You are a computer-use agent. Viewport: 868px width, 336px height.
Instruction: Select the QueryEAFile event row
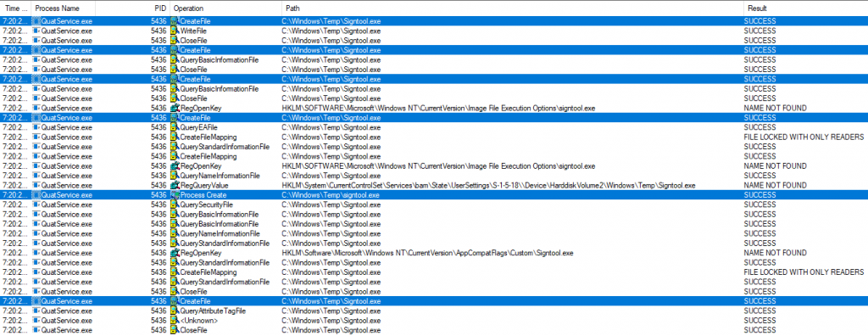(434, 127)
